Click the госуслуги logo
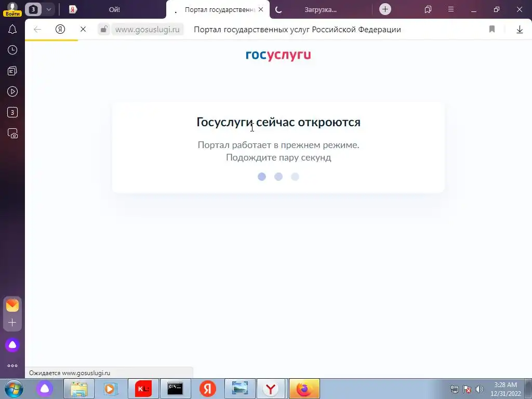The image size is (532, 399). pos(278,55)
